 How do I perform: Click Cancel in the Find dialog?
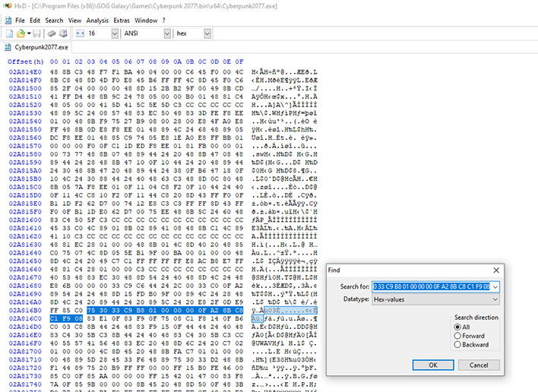(479, 365)
